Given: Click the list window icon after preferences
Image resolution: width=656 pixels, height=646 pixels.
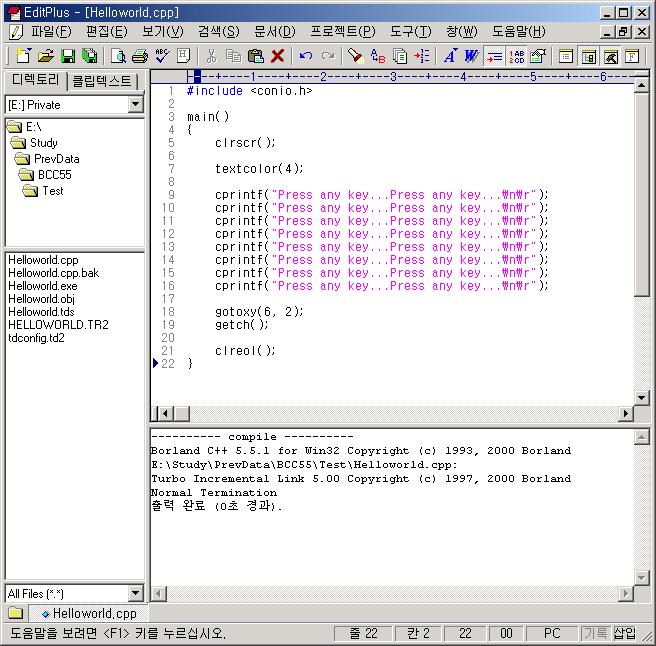Looking at the screenshot, I should coord(566,56).
